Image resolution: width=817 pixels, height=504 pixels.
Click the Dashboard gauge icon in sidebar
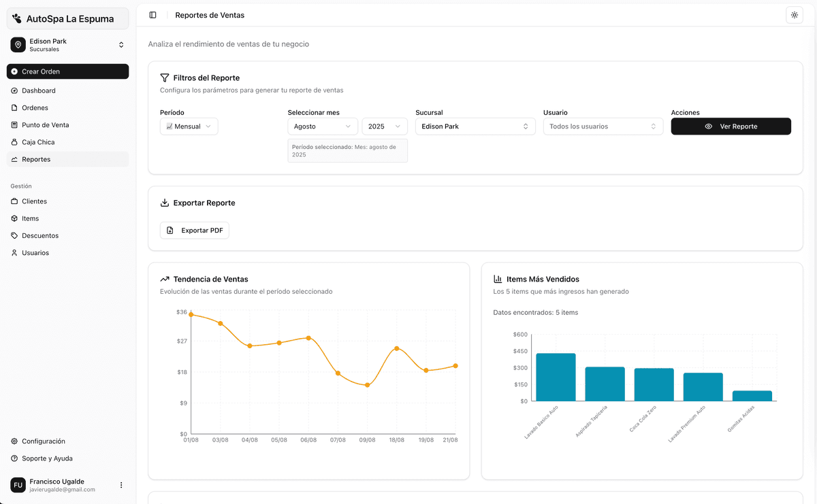pyautogui.click(x=14, y=90)
